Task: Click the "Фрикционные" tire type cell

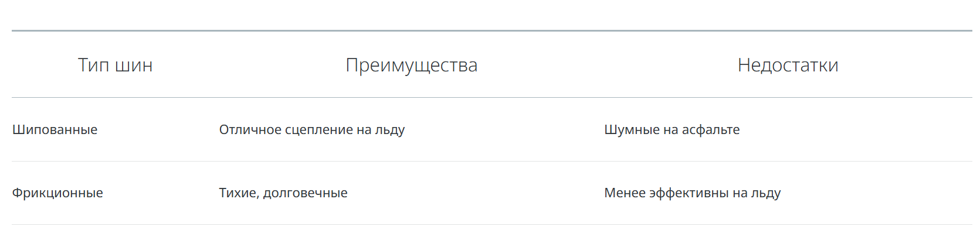Action: click(x=57, y=193)
